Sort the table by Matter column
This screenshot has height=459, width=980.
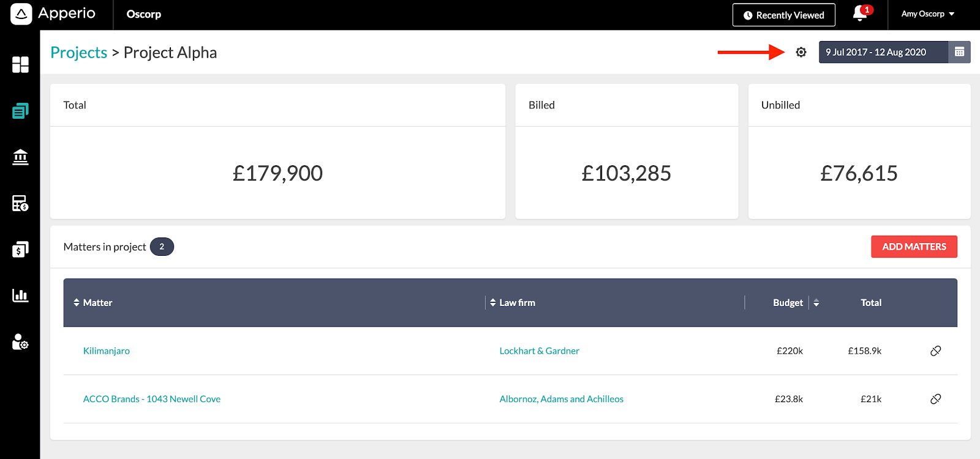tap(93, 302)
